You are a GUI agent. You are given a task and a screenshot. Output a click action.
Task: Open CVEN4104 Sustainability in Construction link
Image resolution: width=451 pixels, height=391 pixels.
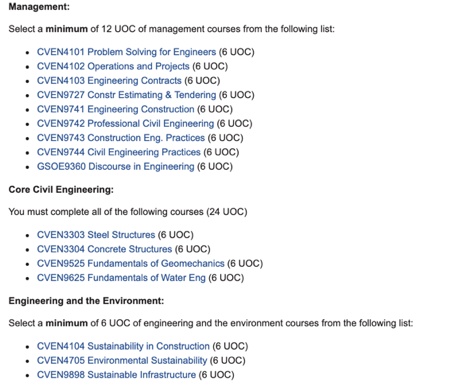[x=123, y=346]
